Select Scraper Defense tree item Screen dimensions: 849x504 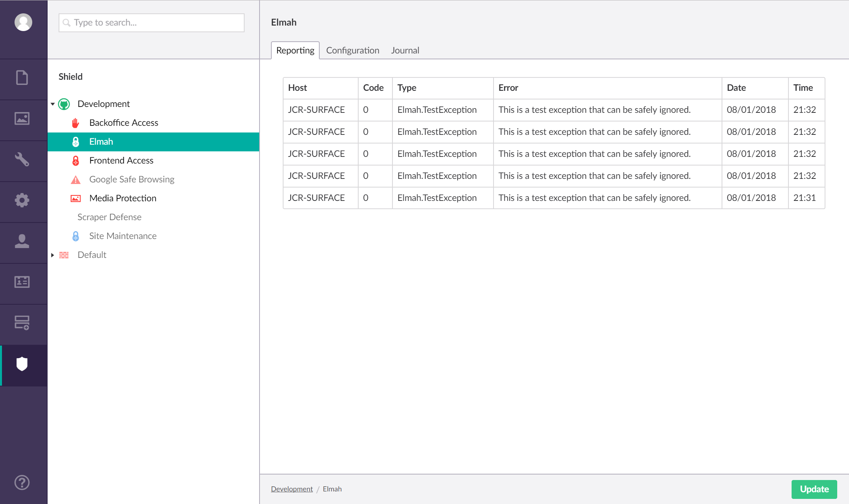[109, 217]
